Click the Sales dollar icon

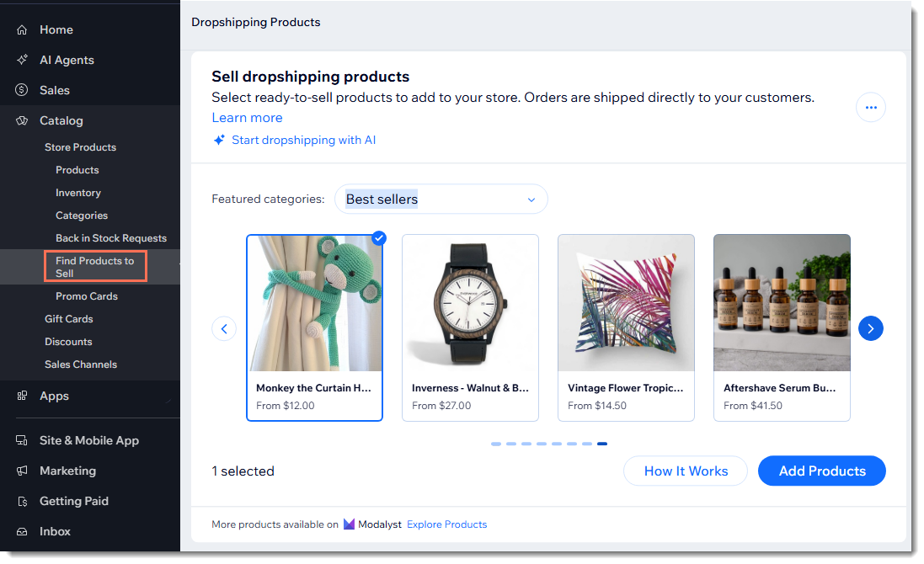click(x=23, y=91)
